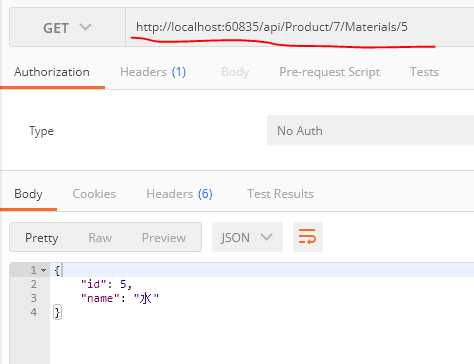
Task: Click the "name" key in response
Action: pos(100,298)
